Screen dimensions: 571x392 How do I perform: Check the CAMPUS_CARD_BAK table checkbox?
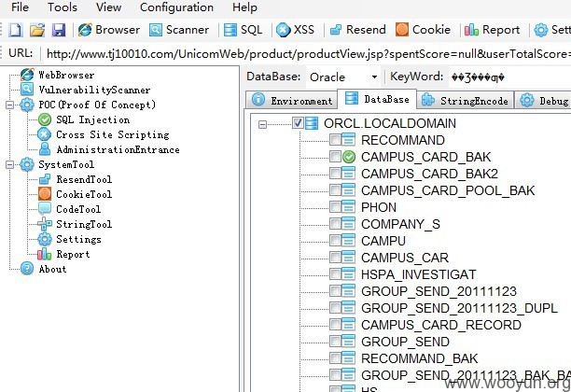[335, 156]
